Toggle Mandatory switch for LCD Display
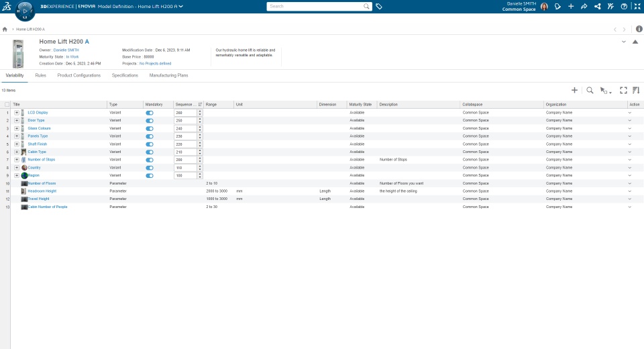Viewport: 644px width, 349px height. (x=150, y=113)
